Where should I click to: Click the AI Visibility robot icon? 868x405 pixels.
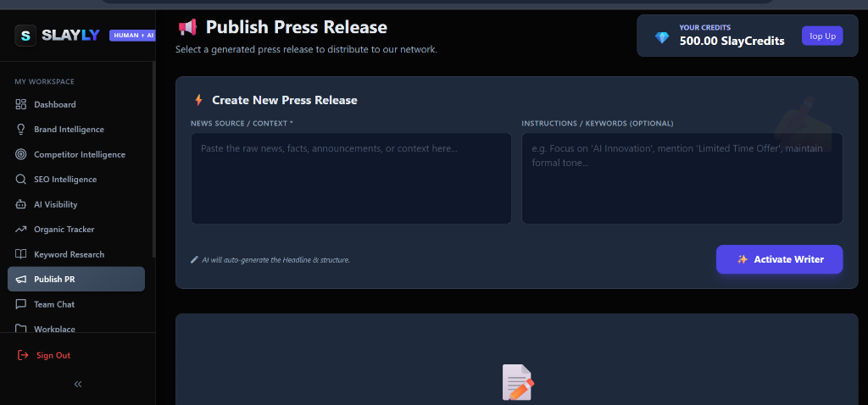point(21,204)
